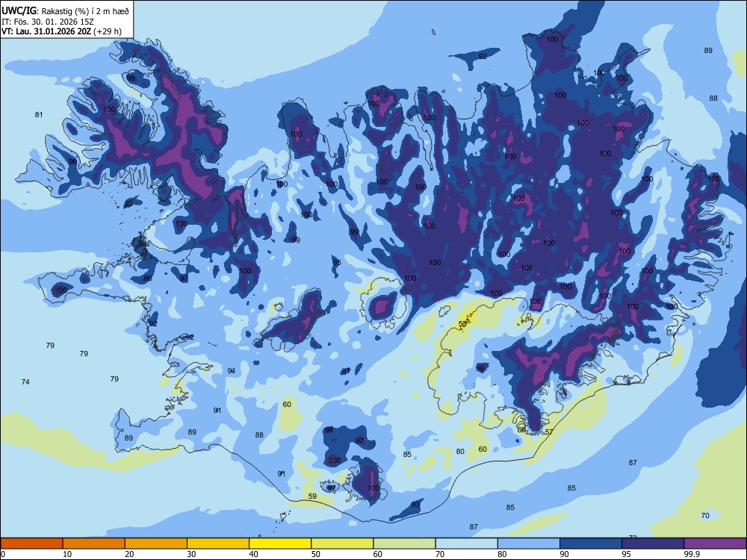Select the 95–99.9 dark navy legend swatch
Viewport: 747px width, 560px height.
653,544
